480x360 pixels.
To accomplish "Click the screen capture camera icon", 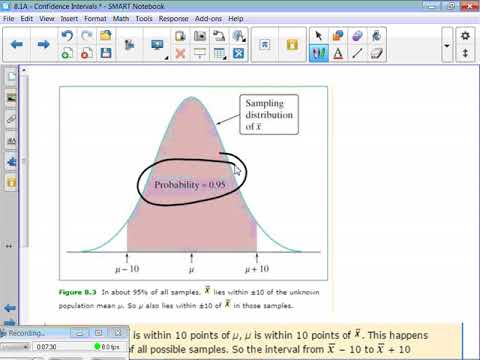I will point(200,36).
